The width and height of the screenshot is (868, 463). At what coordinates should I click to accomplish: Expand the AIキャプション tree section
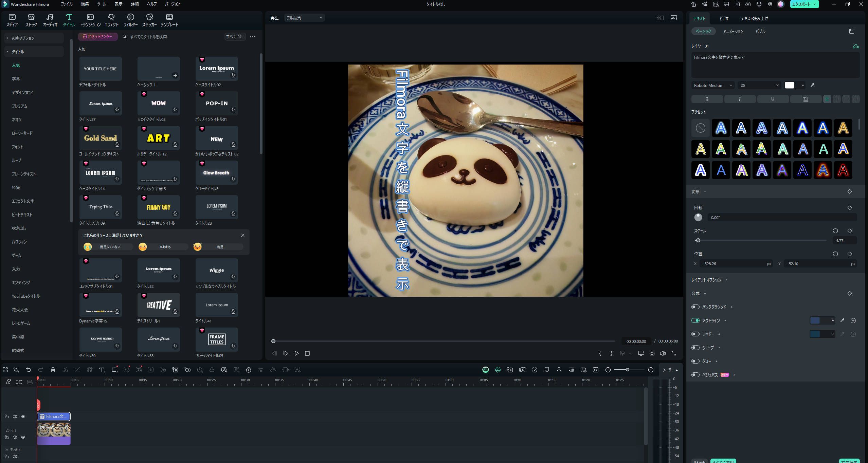click(7, 38)
